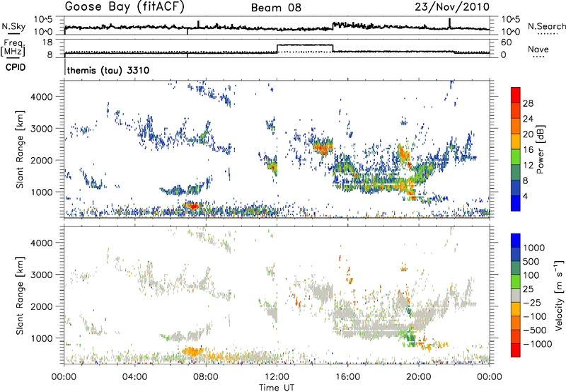Viewport: 566px width, 392px height.
Task: Click the "-100" label on Velocity color bar
Action: point(534,316)
